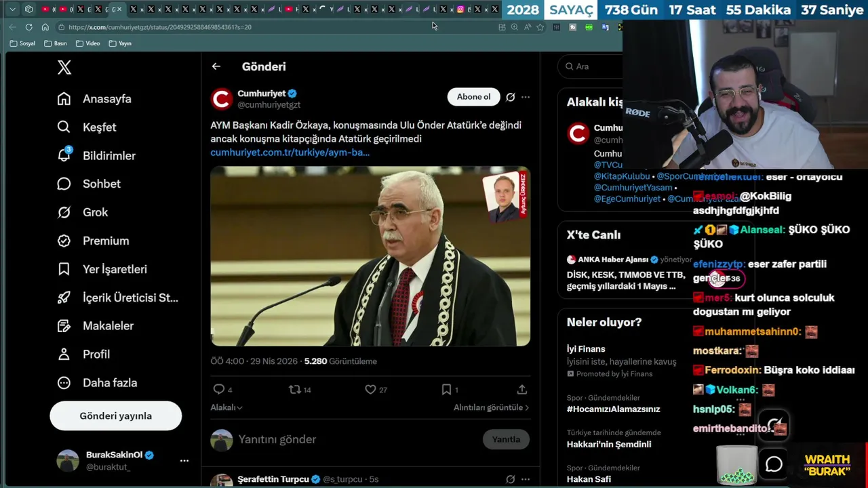Add page to favorites star
Viewport: 868px width, 488px height.
point(540,27)
